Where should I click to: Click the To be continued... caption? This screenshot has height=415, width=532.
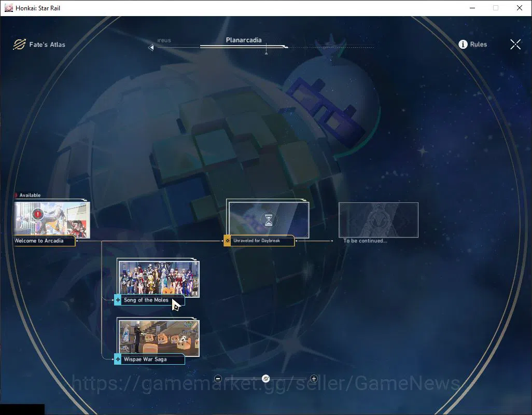[x=365, y=241]
